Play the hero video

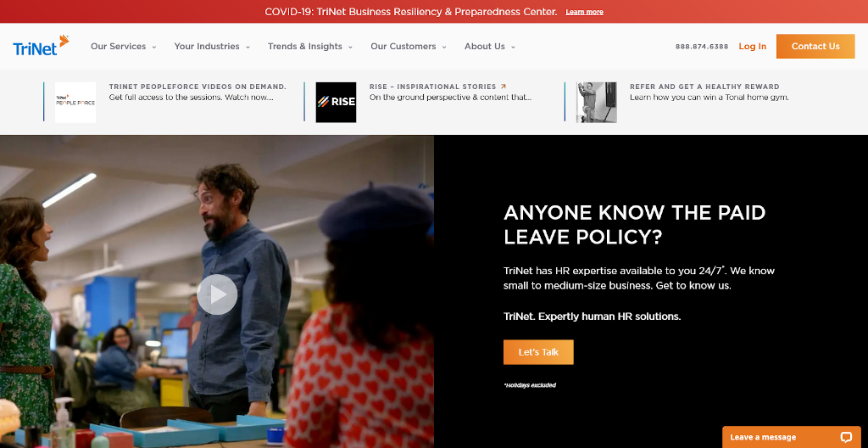(217, 294)
